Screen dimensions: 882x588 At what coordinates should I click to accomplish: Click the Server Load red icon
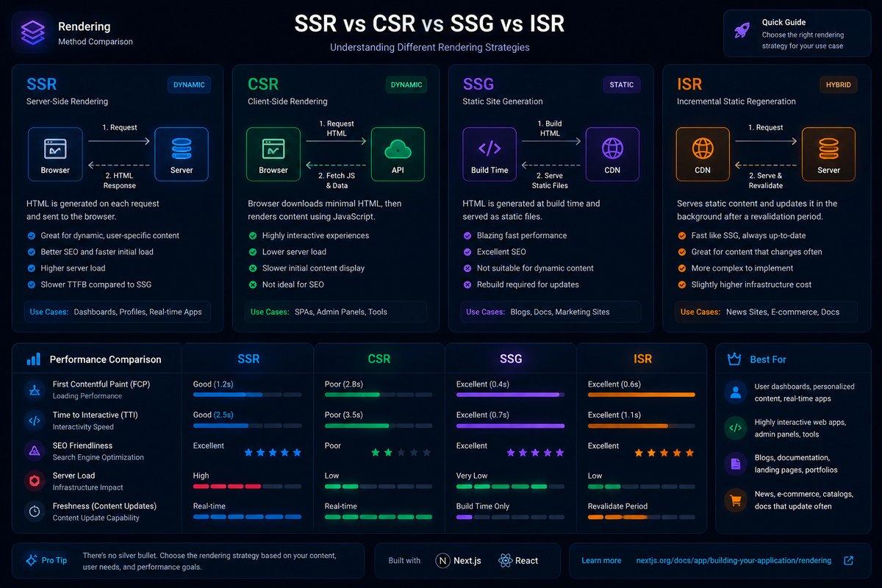coord(35,481)
